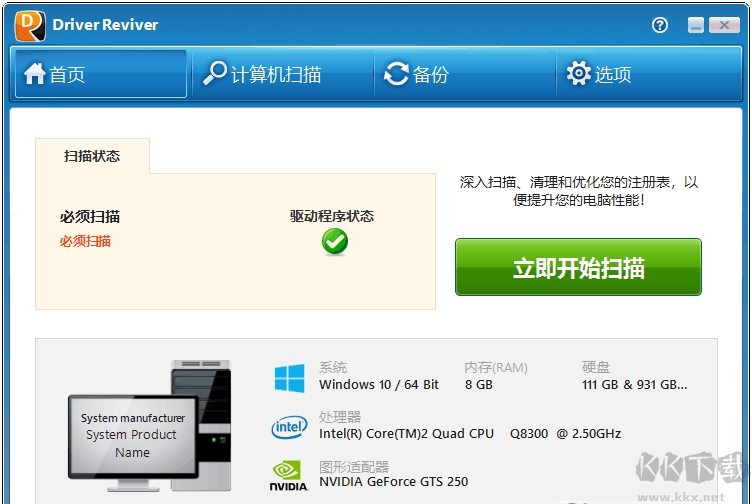Click the 立即开始扫描 green button
The image size is (752, 504).
click(578, 267)
